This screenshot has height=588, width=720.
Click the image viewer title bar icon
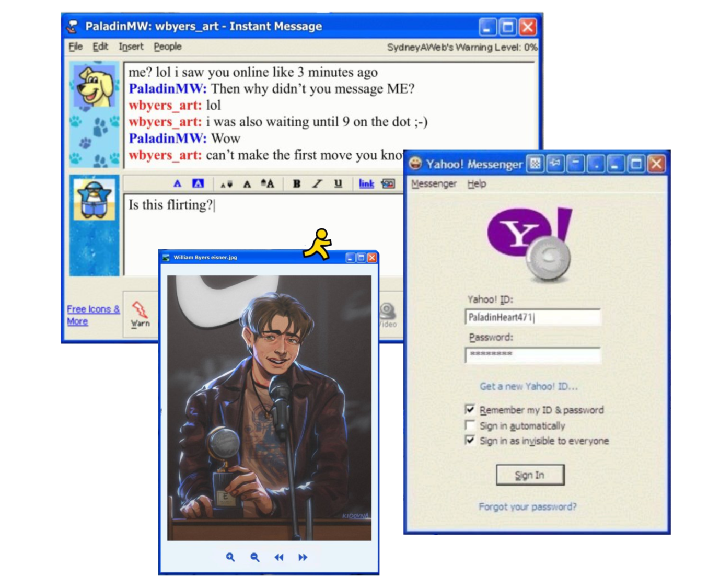166,258
